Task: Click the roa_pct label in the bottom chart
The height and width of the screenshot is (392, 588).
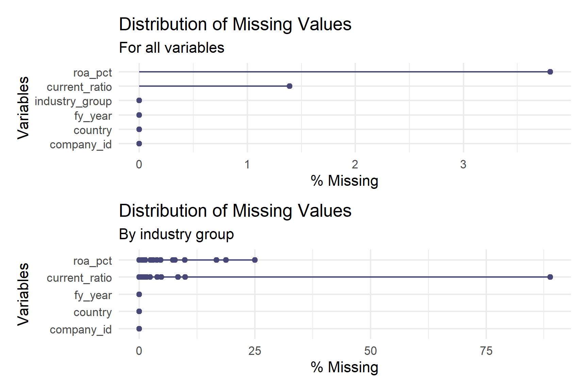Action: 93,261
